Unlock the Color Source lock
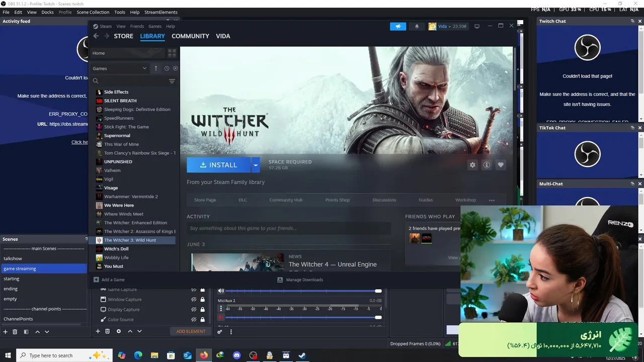The width and height of the screenshot is (644, 362). point(202,320)
